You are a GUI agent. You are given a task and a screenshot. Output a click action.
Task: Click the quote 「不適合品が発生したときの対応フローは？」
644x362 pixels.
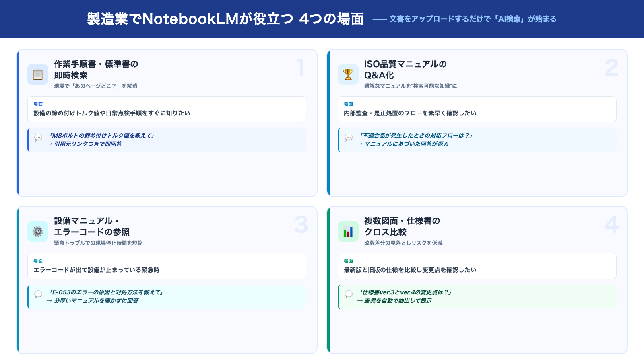[x=415, y=136]
